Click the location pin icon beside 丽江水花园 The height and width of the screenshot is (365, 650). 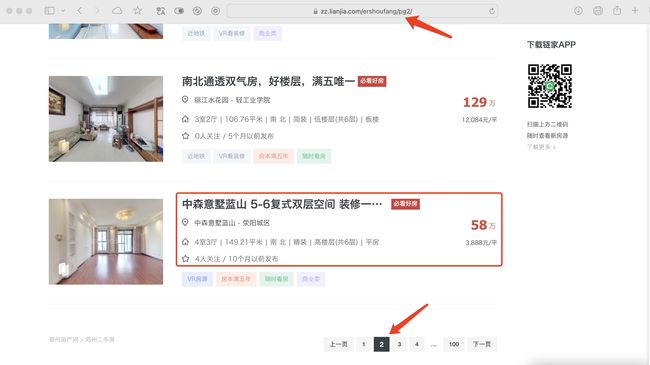pos(185,100)
